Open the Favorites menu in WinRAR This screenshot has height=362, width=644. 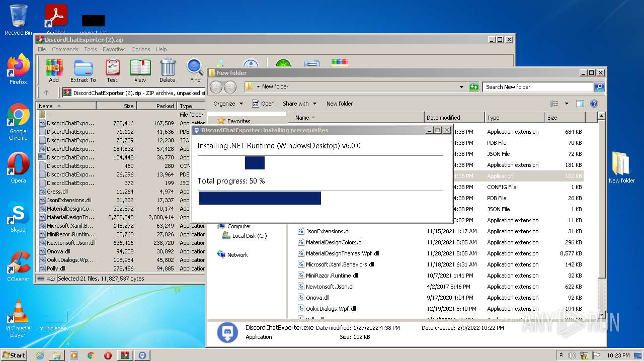click(x=114, y=49)
